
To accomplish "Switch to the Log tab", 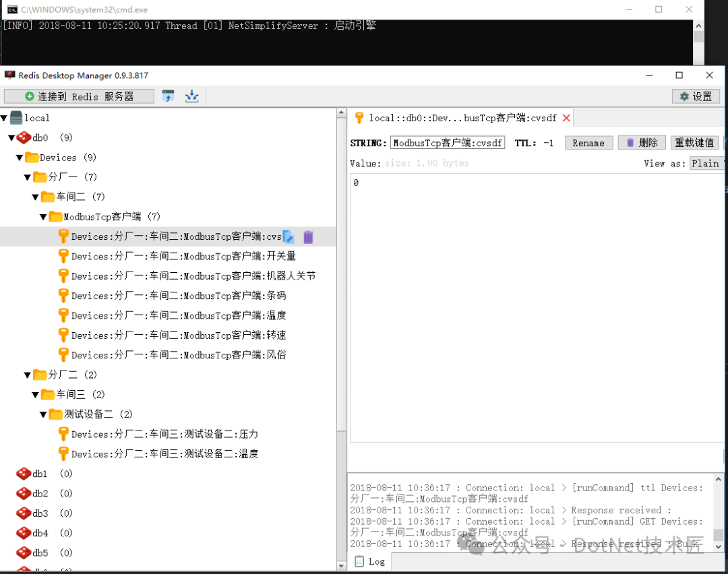I will [x=369, y=561].
